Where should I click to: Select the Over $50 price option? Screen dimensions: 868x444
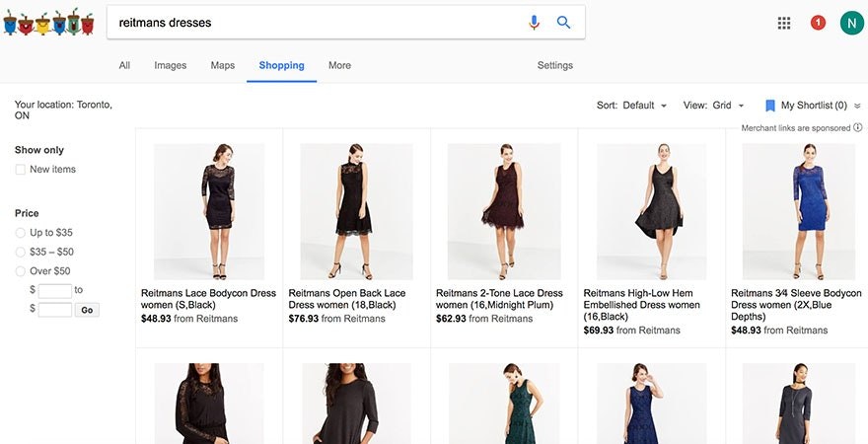[x=21, y=271]
